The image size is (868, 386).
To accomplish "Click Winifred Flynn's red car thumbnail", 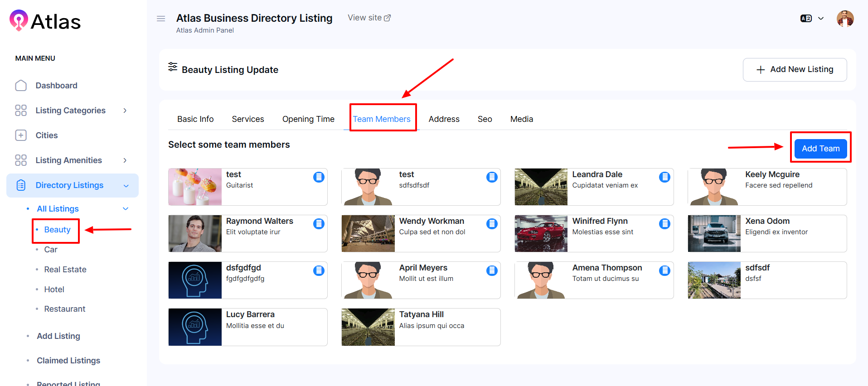I will (x=541, y=234).
